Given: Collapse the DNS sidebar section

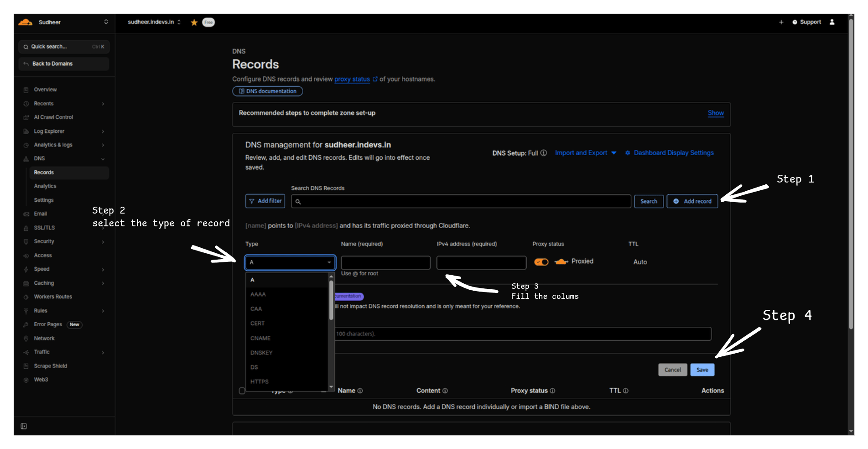Looking at the screenshot, I should [103, 159].
